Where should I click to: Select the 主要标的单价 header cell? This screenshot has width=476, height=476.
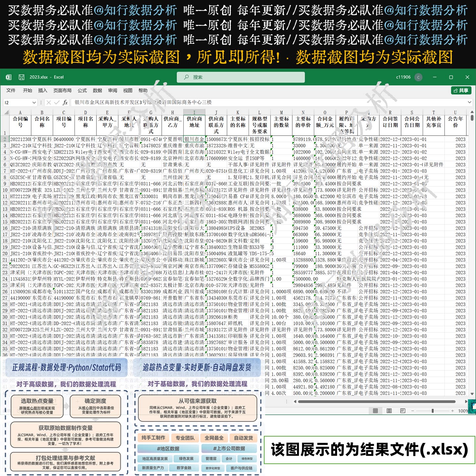point(303,125)
